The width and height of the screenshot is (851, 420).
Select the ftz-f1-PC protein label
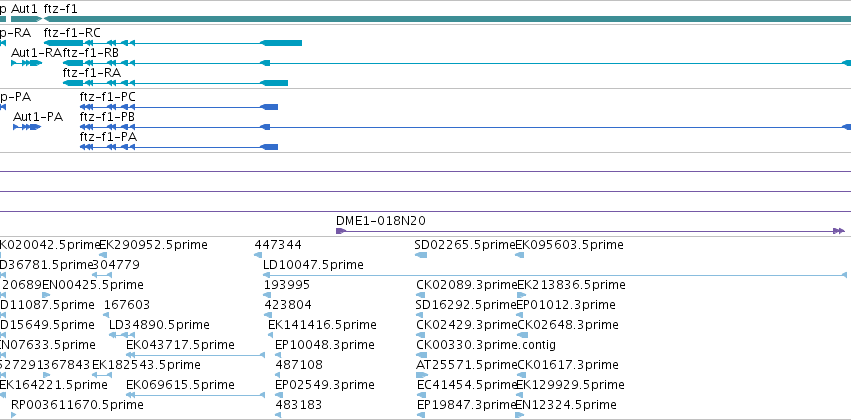[107, 97]
